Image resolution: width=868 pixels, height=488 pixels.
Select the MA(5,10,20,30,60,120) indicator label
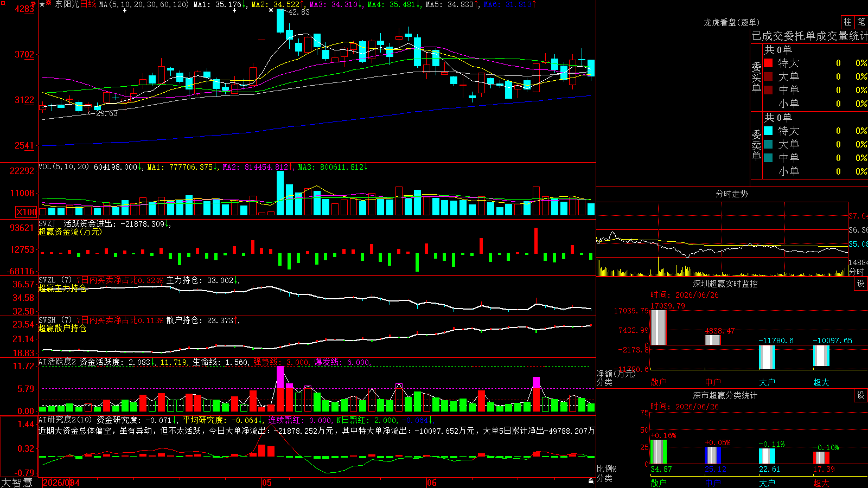[x=144, y=4]
